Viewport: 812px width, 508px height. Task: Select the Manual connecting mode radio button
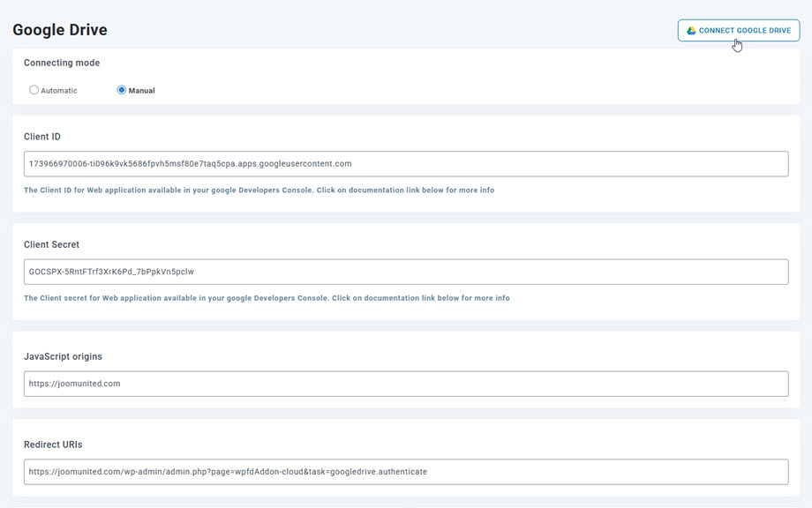pos(122,90)
